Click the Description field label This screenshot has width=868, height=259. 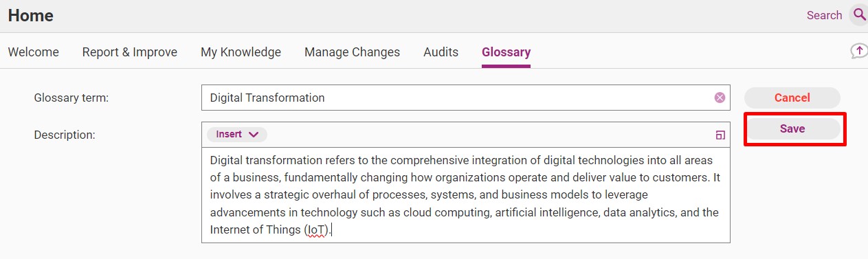pos(65,135)
